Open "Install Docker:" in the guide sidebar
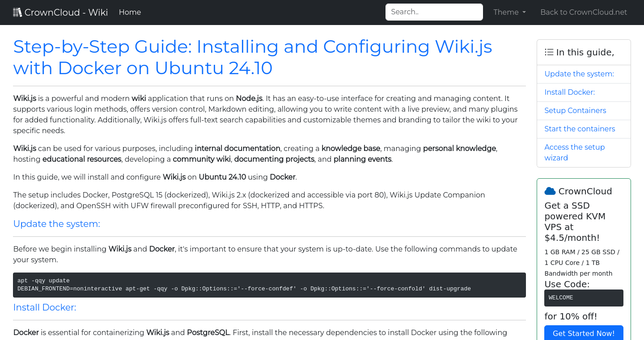Screen dimensions: 644x340 click(x=569, y=92)
